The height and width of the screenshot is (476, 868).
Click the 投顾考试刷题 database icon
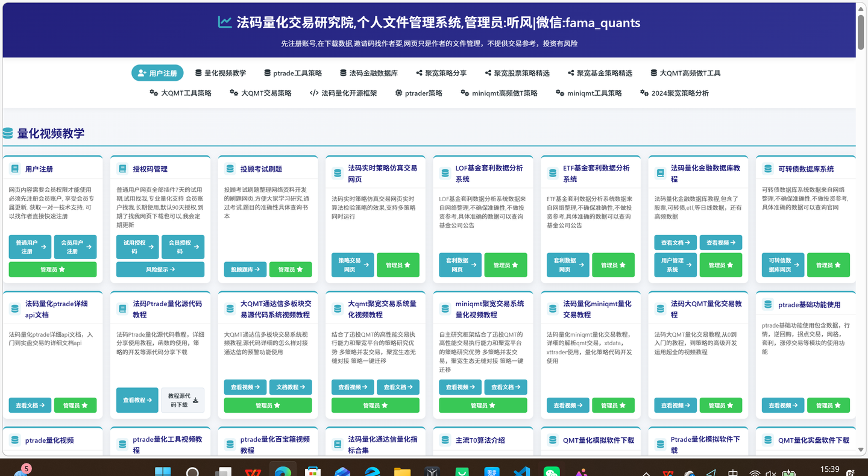click(x=230, y=169)
